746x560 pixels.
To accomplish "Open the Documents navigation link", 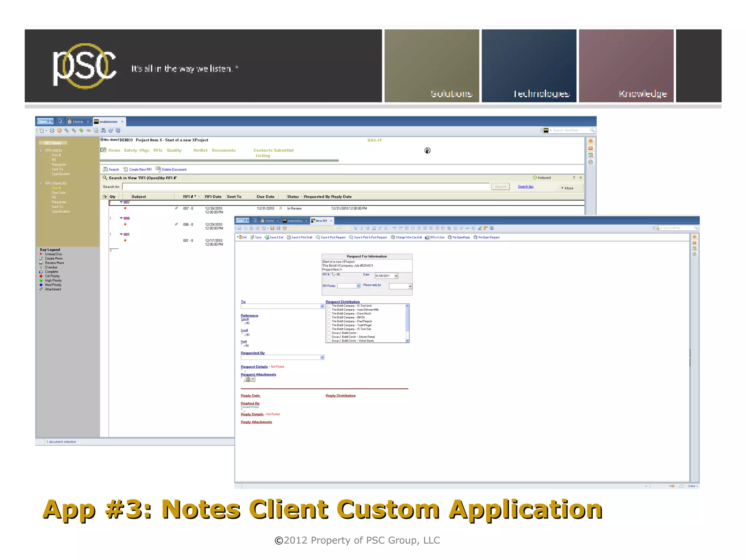I will pos(224,150).
